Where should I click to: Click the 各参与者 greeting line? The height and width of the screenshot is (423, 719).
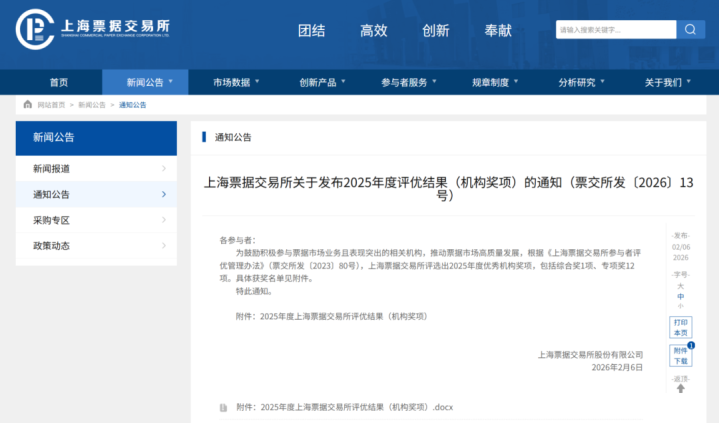point(238,240)
